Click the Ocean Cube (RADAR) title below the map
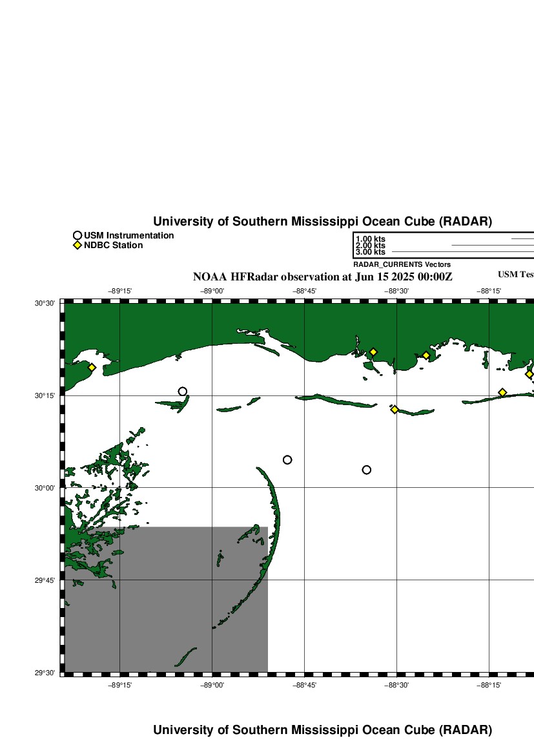Screen dimensions: 534x756 322,730
